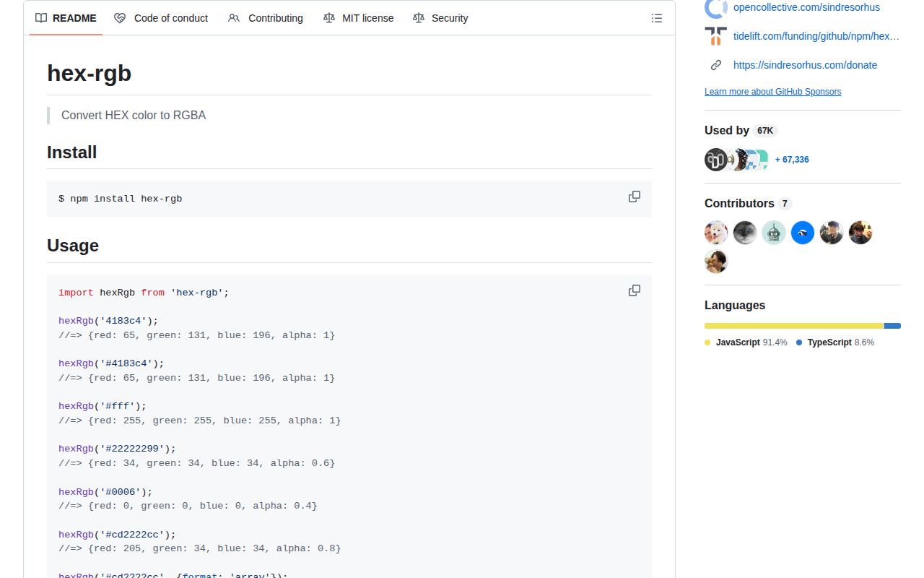Click the chain link icon beside donate URL

716,65
